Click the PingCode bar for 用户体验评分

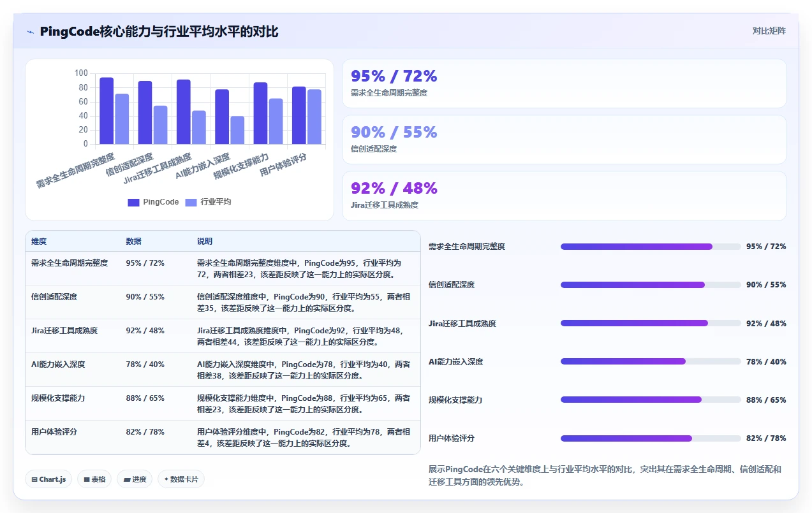pos(299,115)
